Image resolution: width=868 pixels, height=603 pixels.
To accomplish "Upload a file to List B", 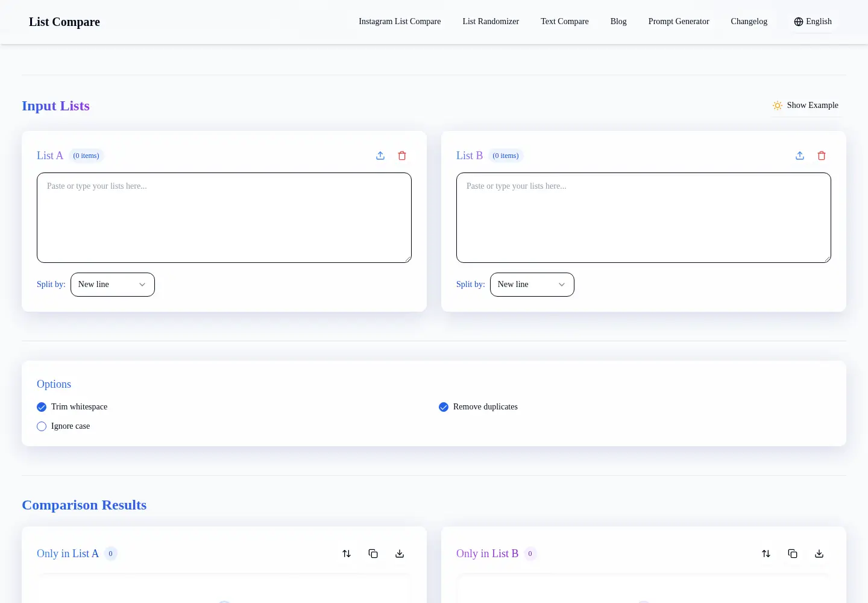I will 800,156.
